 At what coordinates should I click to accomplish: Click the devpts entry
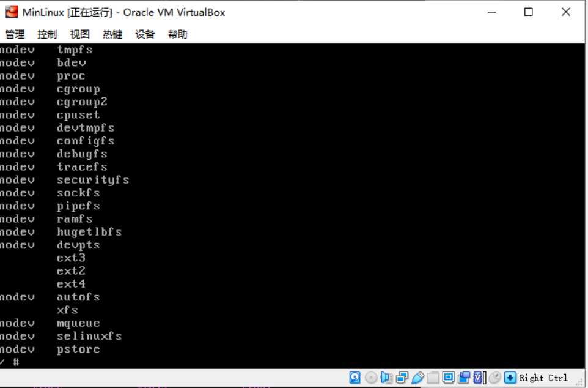pos(78,245)
